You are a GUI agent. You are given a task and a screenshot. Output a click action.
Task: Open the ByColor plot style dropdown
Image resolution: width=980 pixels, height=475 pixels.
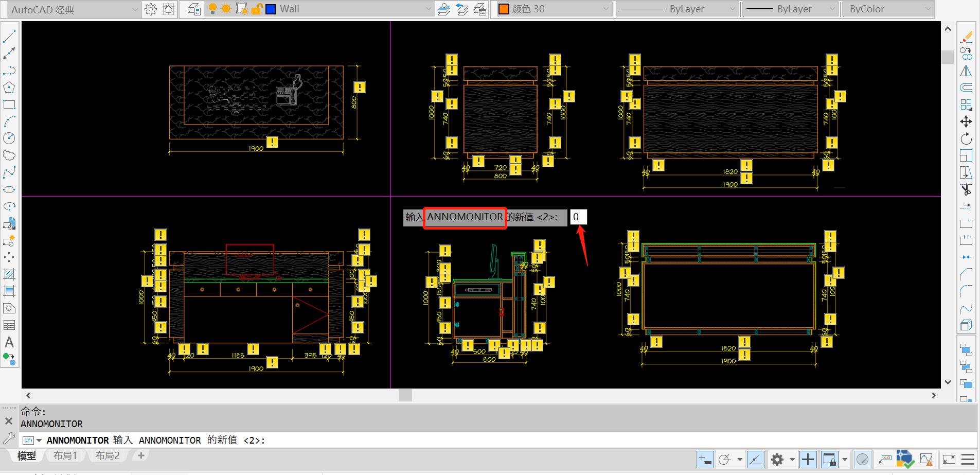927,9
